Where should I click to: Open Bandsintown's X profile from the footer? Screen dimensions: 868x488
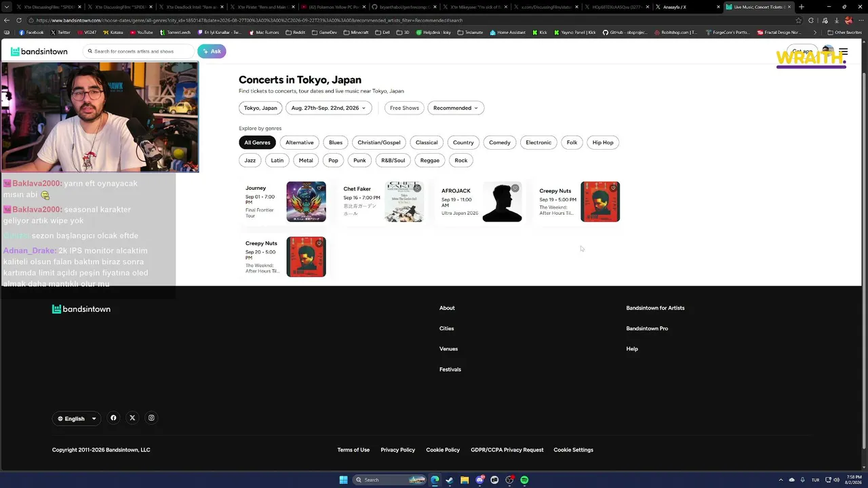point(132,418)
